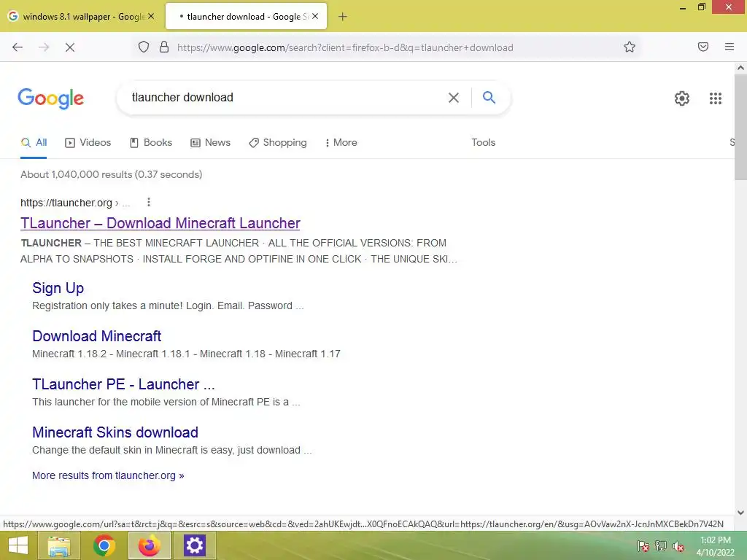The image size is (747, 560).
Task: Open the tlauncher.org result options menu
Action: pos(149,203)
